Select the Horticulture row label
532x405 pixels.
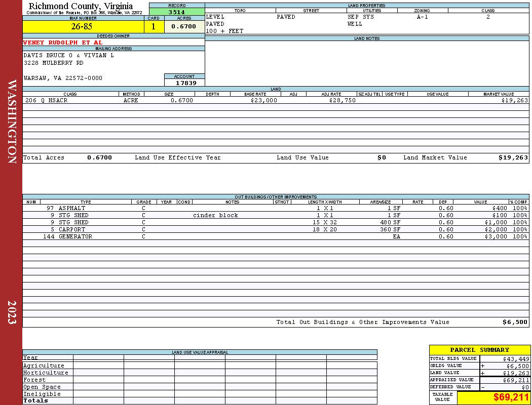[46, 373]
